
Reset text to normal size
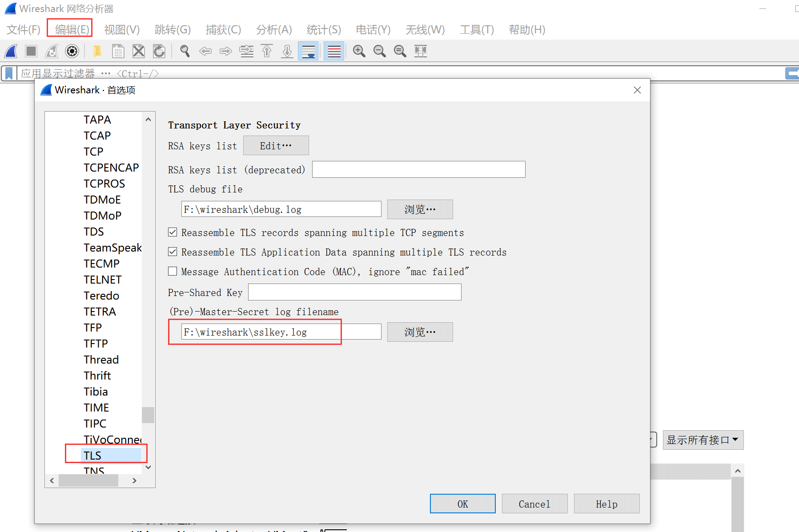400,51
